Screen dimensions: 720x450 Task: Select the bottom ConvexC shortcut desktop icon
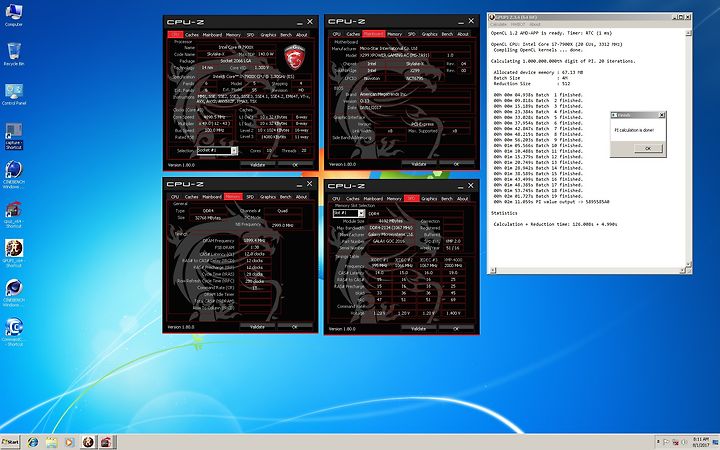[x=13, y=332]
